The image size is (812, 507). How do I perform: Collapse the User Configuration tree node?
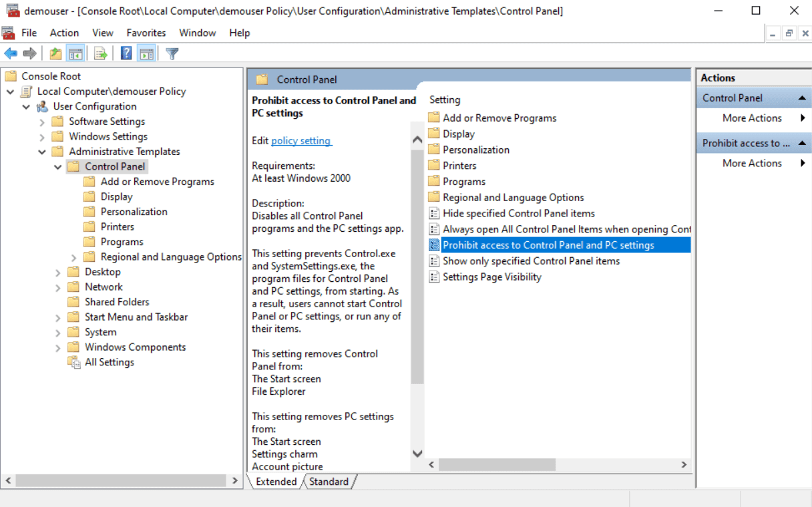26,106
